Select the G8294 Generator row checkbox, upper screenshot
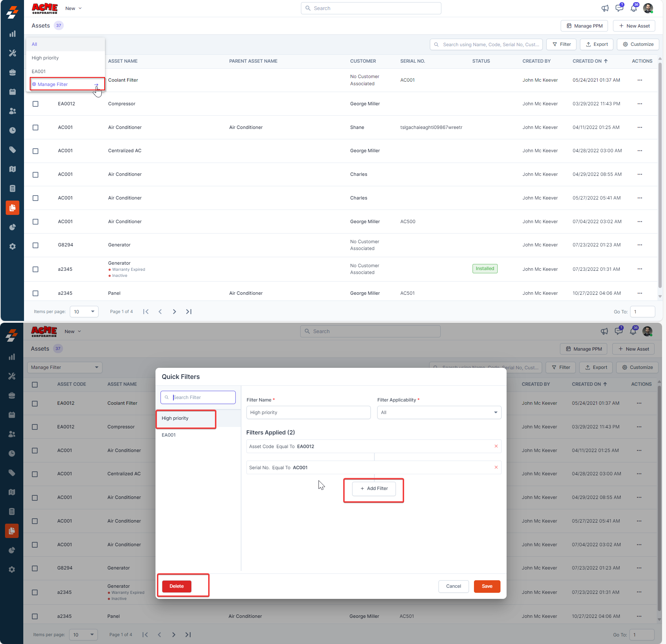Screen dimensions: 666x644 pos(35,245)
